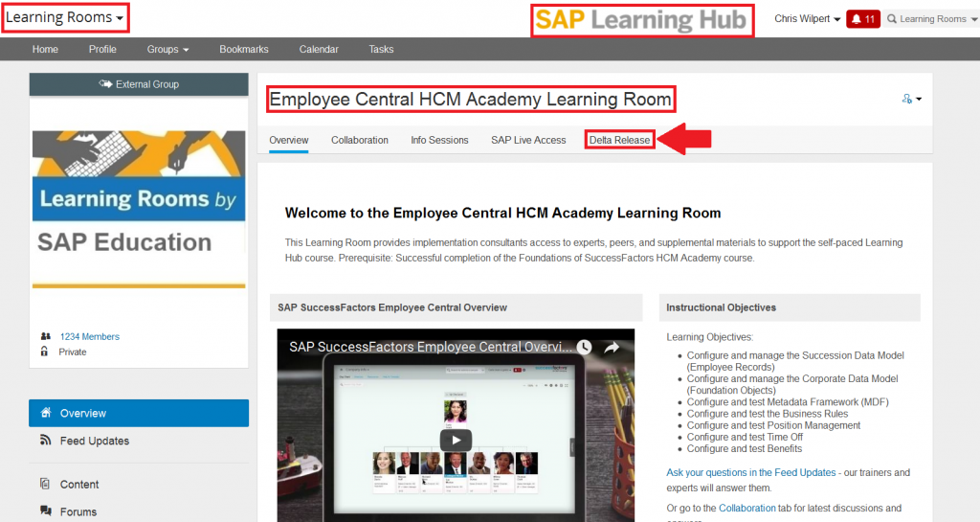
Task: Click the video title SAP SuccessFactors Employee Central Overvi...
Action: pyautogui.click(x=431, y=347)
